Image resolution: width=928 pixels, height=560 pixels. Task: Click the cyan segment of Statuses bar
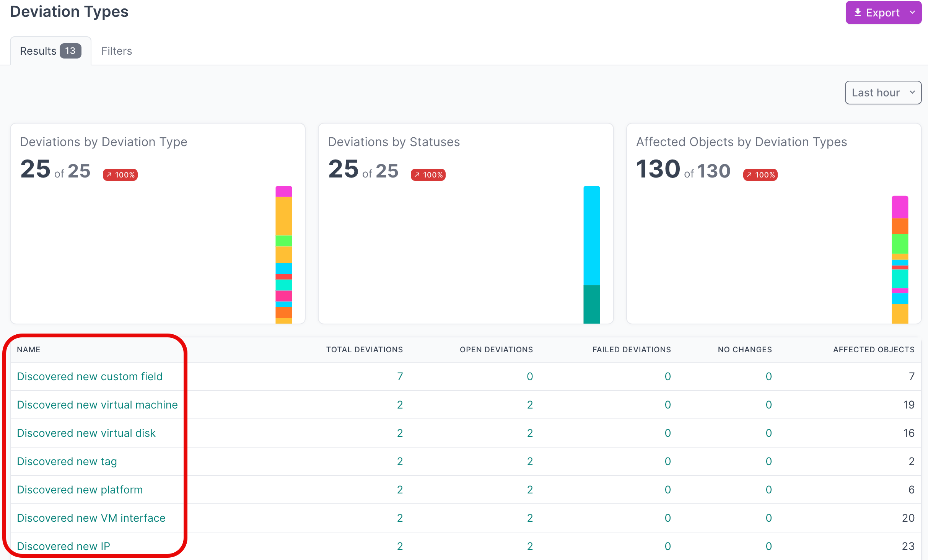pyautogui.click(x=591, y=235)
